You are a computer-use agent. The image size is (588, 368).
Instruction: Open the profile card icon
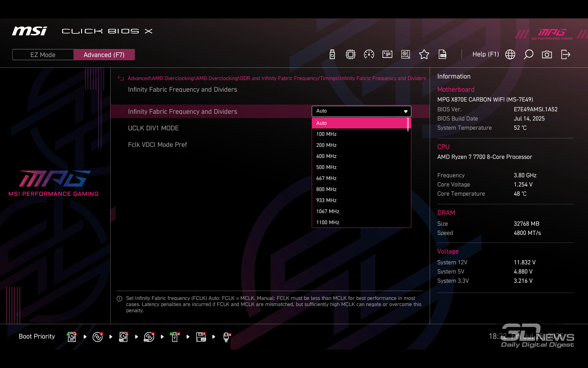pyautogui.click(x=387, y=55)
